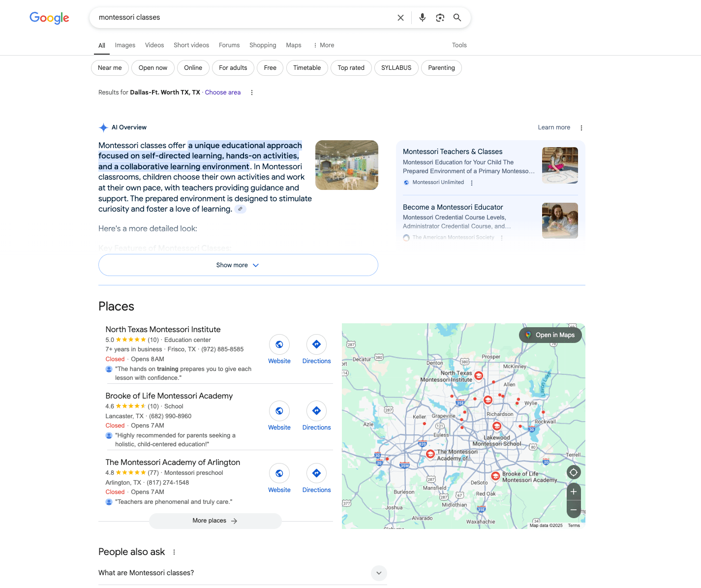Click North Texas Montessori Institute map pin
This screenshot has height=588, width=701.
pos(479,376)
